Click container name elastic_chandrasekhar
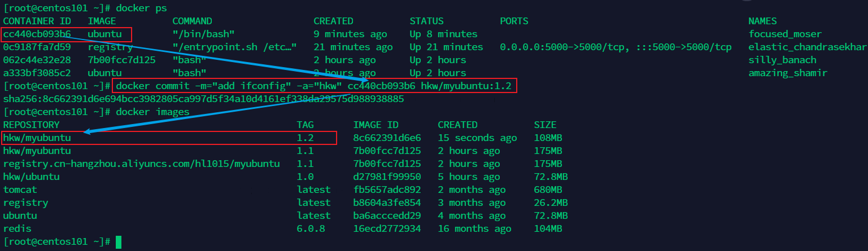This screenshot has width=868, height=251. 807,47
